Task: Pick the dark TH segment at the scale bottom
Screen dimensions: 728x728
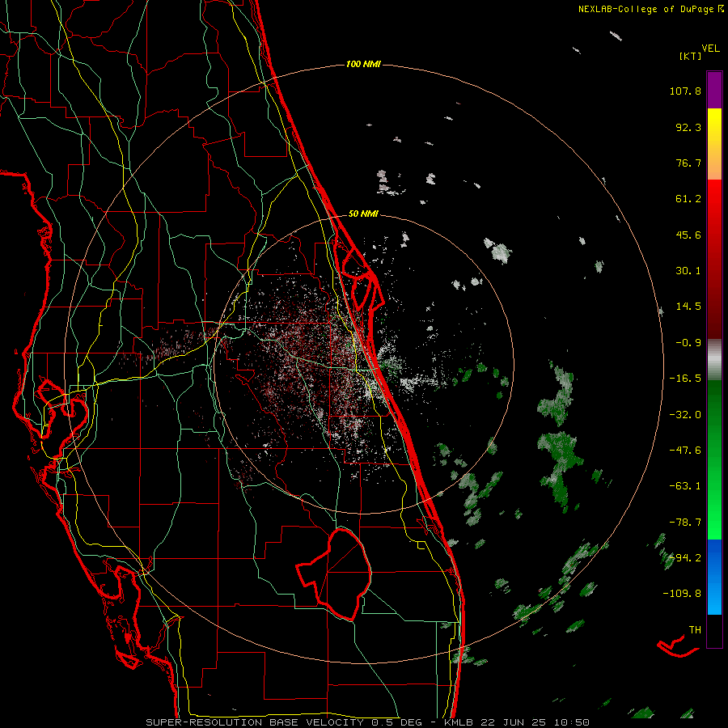Action: (x=714, y=631)
